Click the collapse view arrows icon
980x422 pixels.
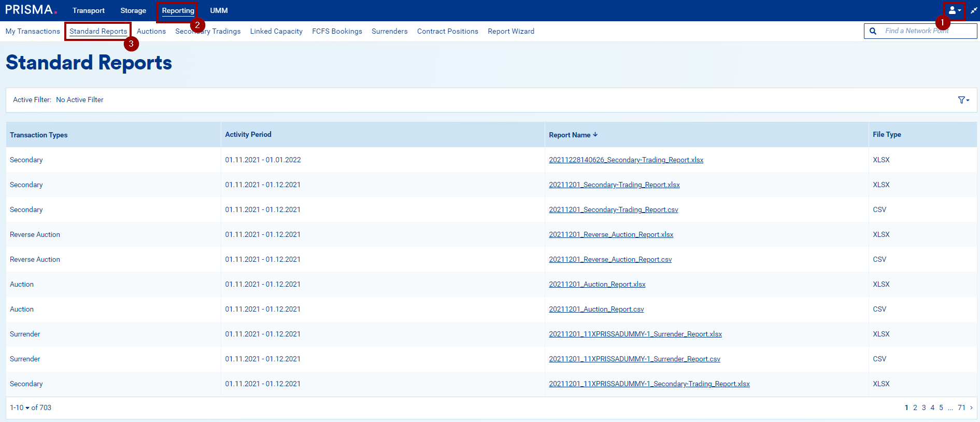click(974, 10)
